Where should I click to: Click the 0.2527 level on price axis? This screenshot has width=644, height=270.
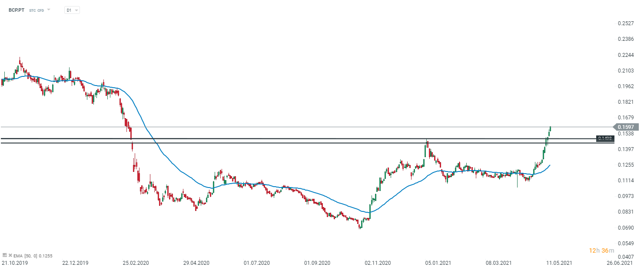coord(626,23)
